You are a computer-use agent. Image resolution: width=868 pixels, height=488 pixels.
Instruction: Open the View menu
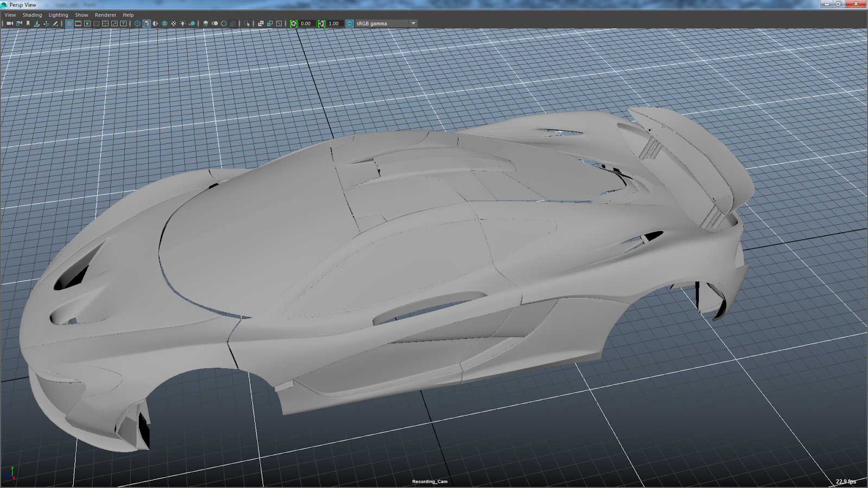[10, 15]
